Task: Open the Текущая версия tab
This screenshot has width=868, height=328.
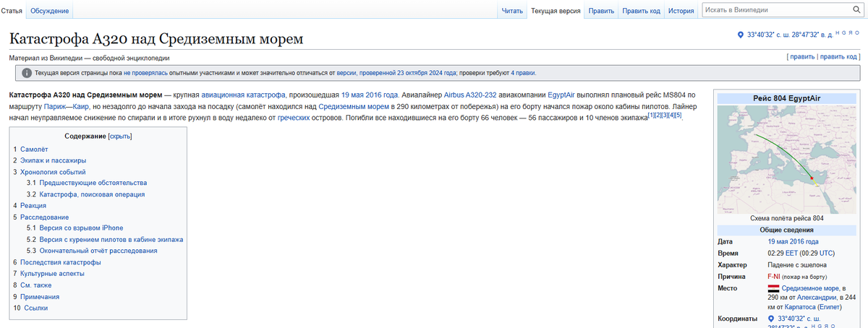Action: pyautogui.click(x=555, y=11)
